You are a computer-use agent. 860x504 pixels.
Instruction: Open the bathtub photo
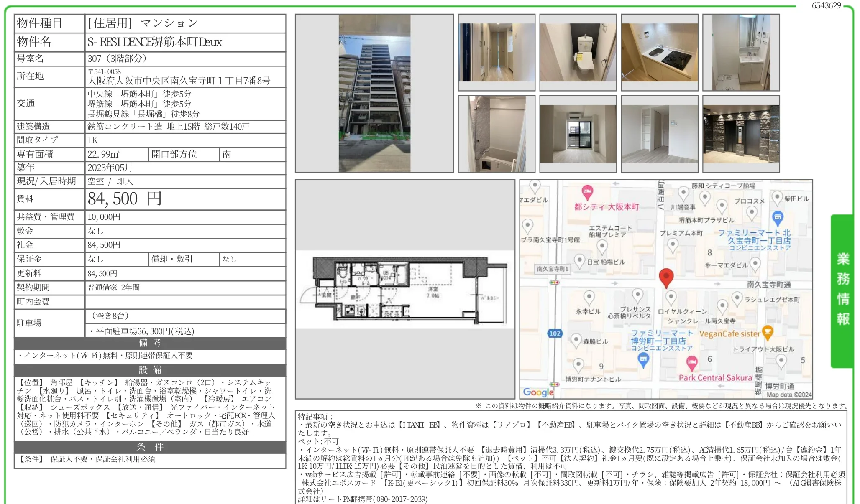pos(497,134)
